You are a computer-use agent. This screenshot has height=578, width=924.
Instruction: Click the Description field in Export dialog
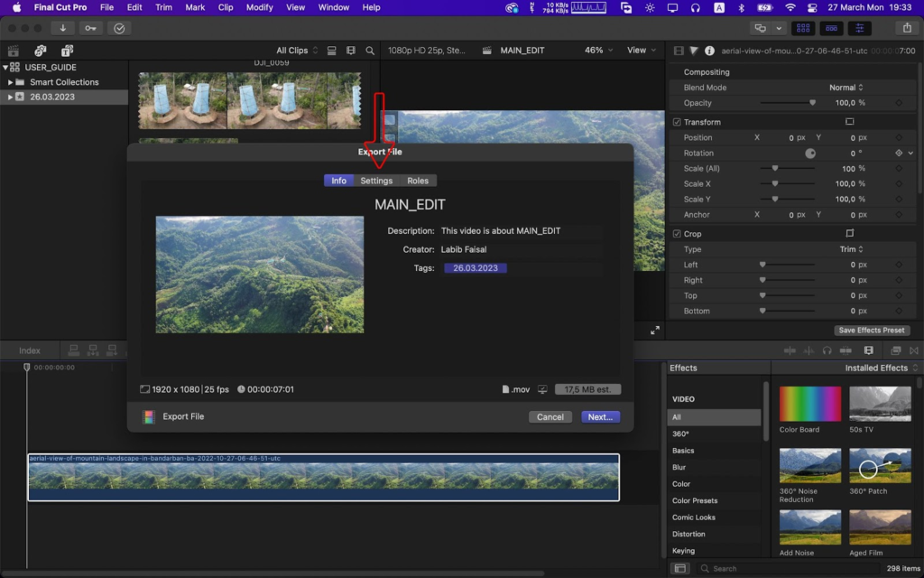(x=521, y=230)
